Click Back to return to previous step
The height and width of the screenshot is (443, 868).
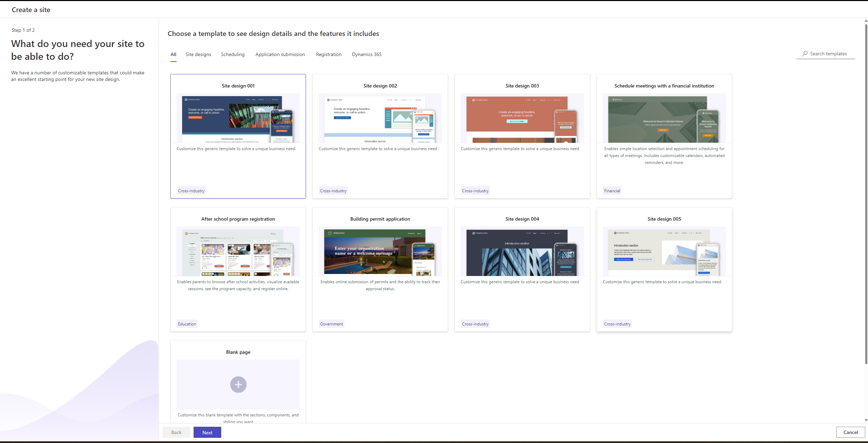tap(177, 432)
